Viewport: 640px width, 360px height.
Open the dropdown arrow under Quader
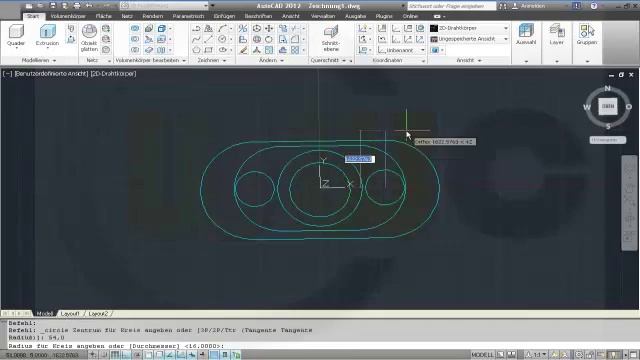pos(16,48)
